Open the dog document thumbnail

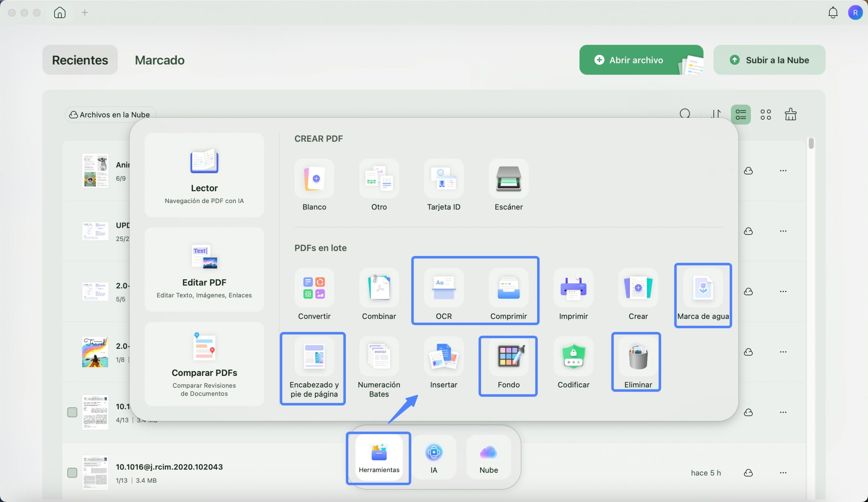[x=95, y=170]
